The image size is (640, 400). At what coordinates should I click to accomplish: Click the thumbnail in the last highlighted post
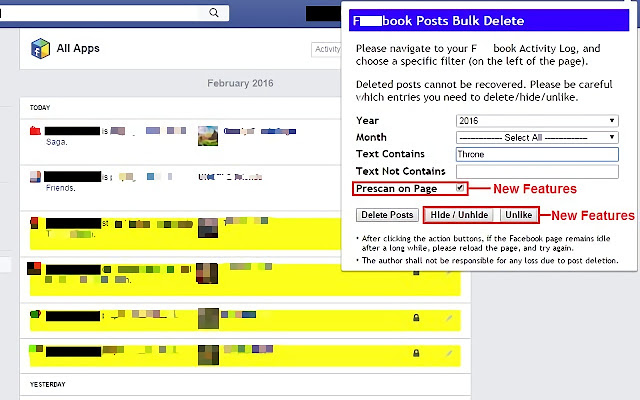208,355
